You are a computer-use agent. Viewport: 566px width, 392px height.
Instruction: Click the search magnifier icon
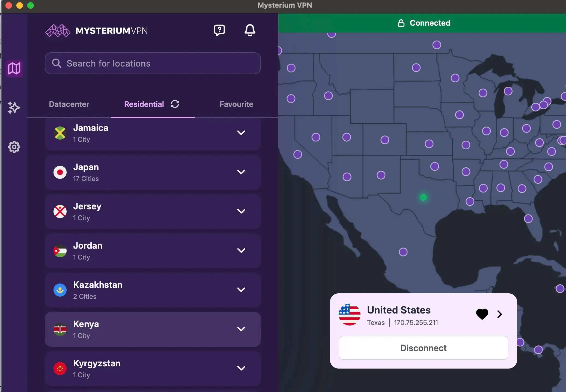tap(56, 63)
